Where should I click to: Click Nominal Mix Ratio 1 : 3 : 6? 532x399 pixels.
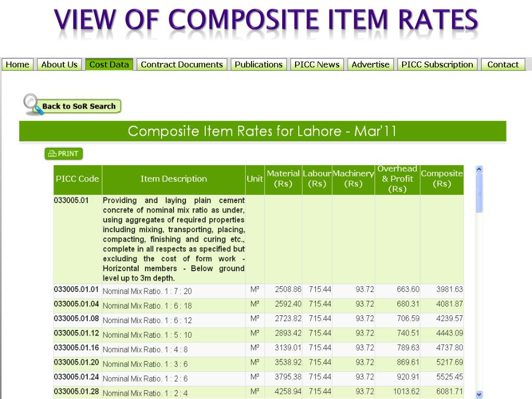145,364
